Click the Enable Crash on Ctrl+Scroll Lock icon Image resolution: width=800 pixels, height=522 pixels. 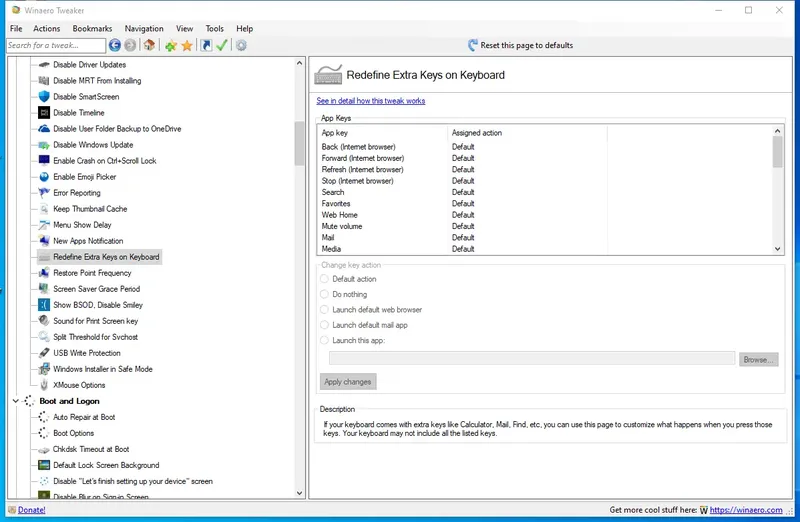pos(44,161)
